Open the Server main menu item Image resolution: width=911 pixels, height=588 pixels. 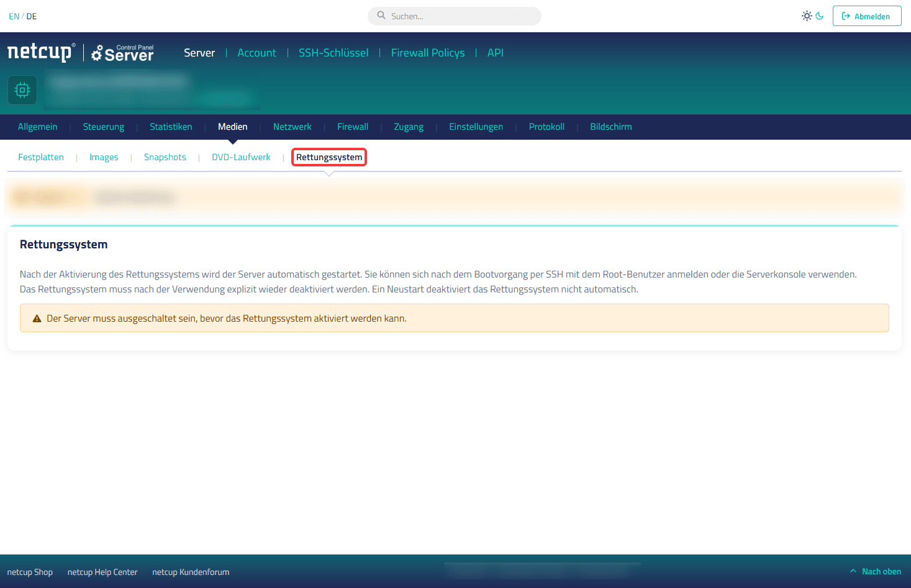click(x=199, y=53)
